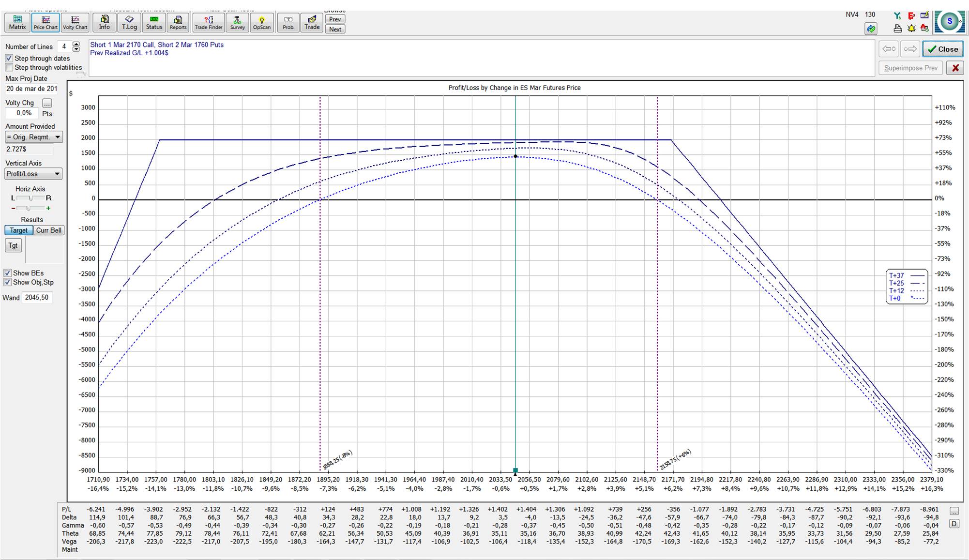
Task: Toggle the Show BEs checkbox
Action: (x=8, y=273)
